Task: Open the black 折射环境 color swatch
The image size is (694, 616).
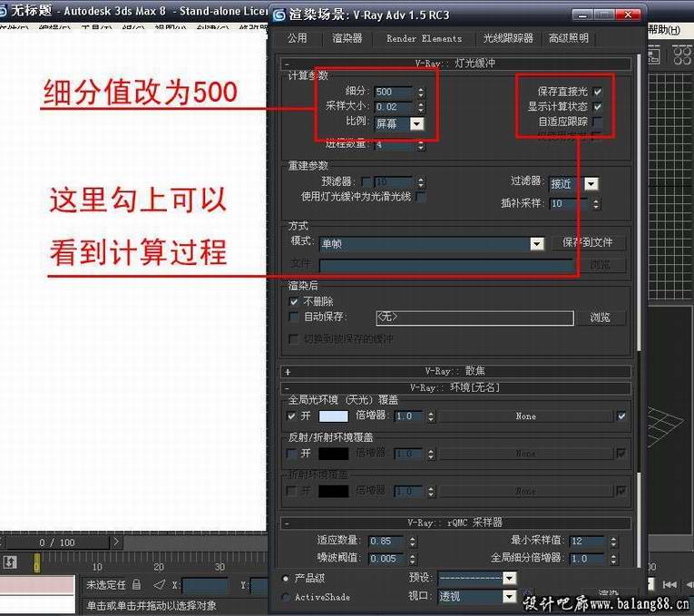Action: pyautogui.click(x=333, y=491)
